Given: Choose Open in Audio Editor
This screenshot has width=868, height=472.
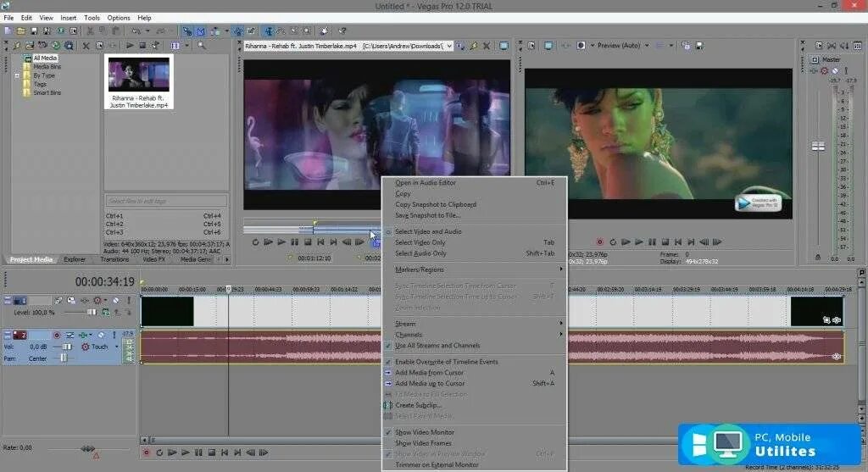Looking at the screenshot, I should (474, 182).
